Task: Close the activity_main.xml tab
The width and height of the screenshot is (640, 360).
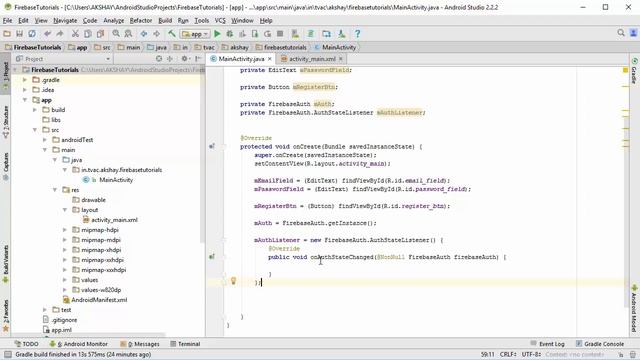Action: click(x=341, y=59)
